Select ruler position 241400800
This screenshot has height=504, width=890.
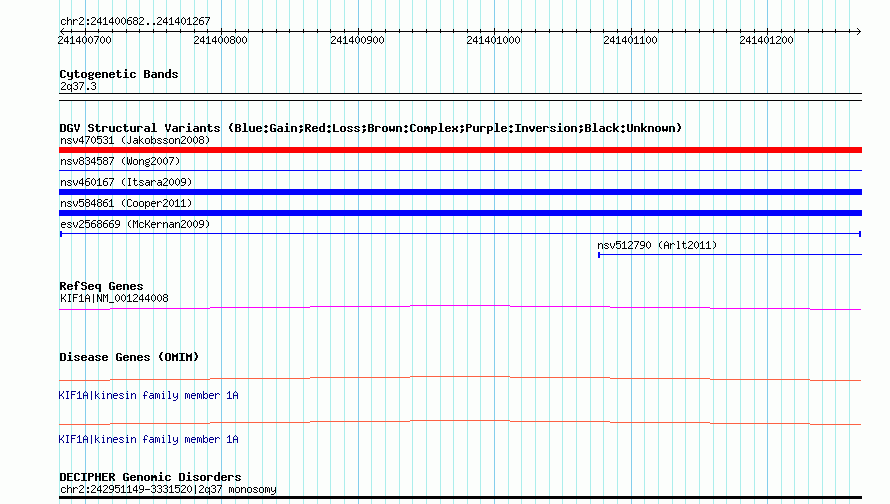[x=220, y=40]
